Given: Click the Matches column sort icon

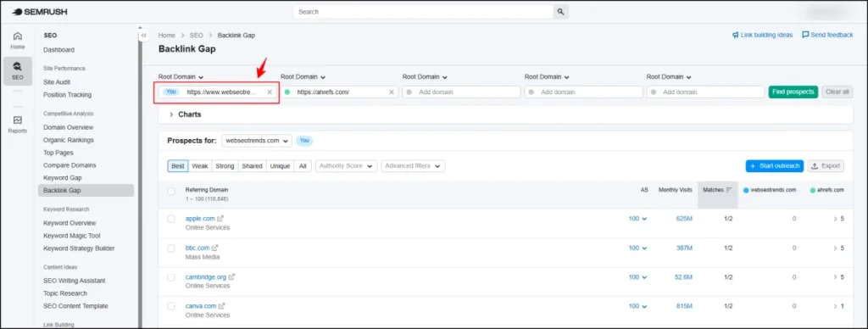Looking at the screenshot, I should [729, 190].
